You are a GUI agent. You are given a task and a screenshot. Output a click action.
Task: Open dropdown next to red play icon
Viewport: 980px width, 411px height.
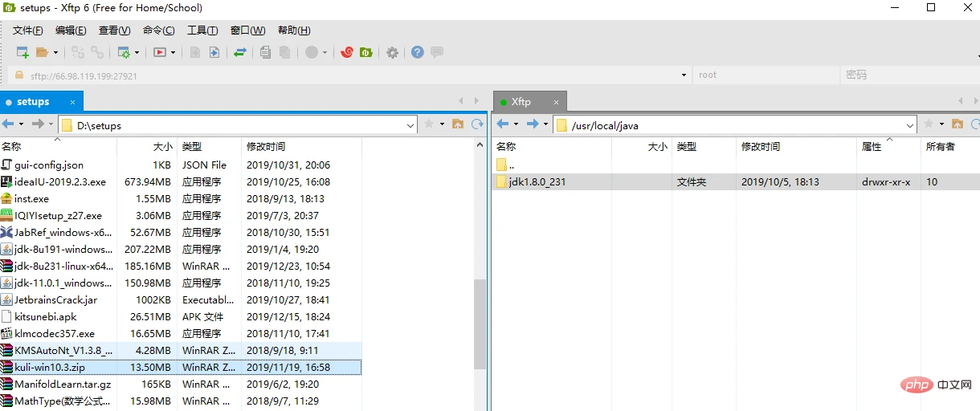pos(174,53)
